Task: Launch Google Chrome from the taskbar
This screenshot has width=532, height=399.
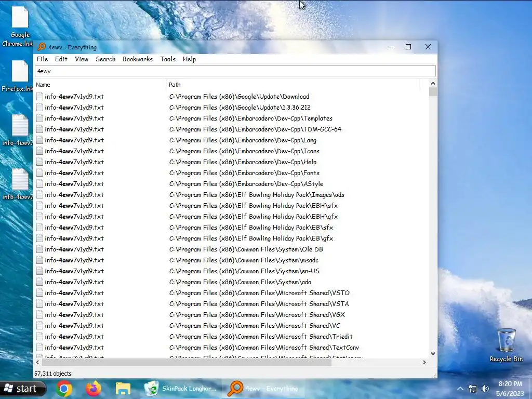Action: [64, 389]
